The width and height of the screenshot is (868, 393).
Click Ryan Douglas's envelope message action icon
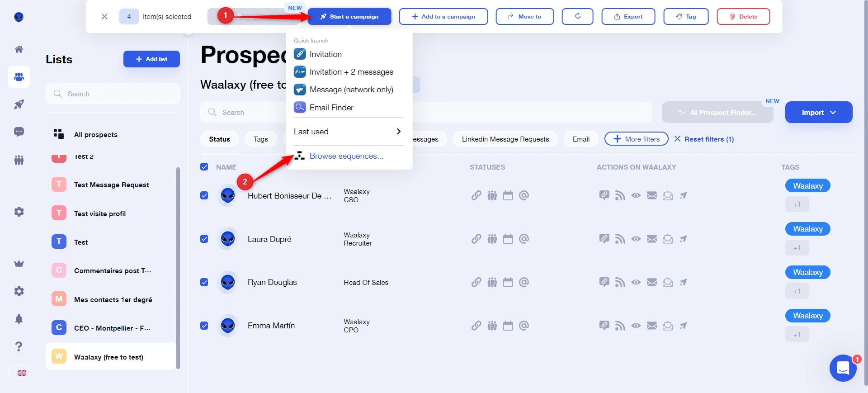click(652, 282)
